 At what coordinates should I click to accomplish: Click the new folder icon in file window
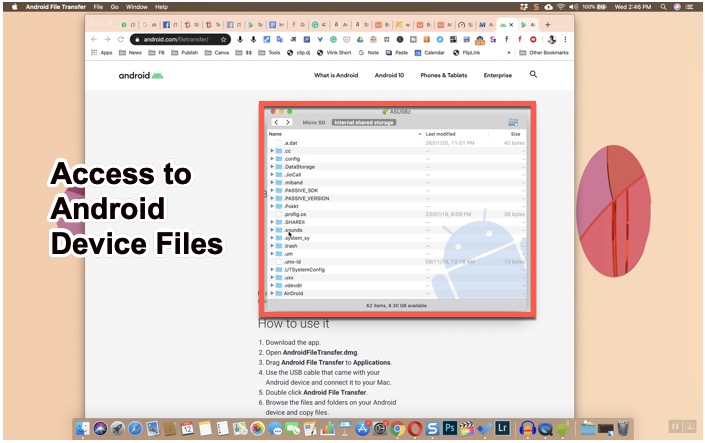[x=513, y=122]
